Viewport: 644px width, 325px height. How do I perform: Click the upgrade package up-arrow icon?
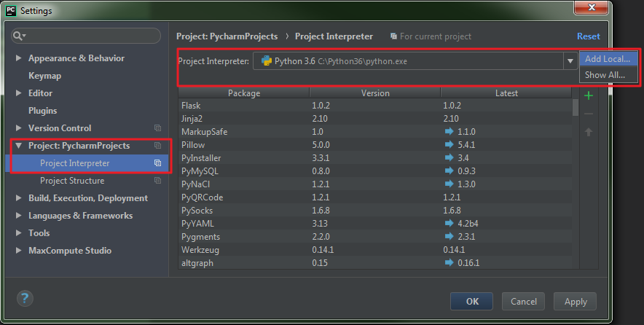pyautogui.click(x=589, y=132)
